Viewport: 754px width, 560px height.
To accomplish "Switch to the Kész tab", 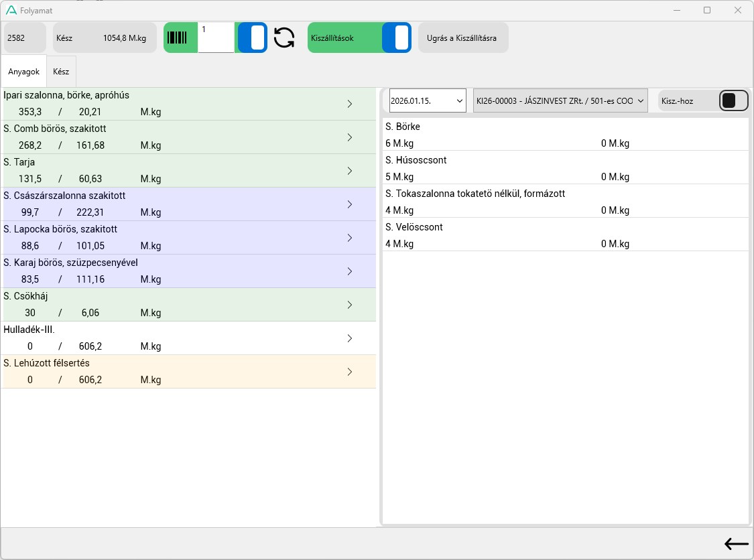I will point(61,72).
